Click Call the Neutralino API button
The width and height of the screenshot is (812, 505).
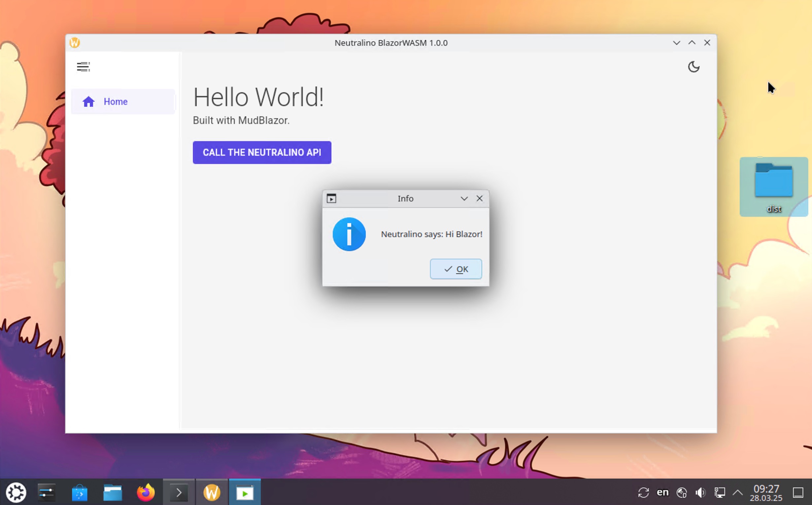(x=262, y=152)
